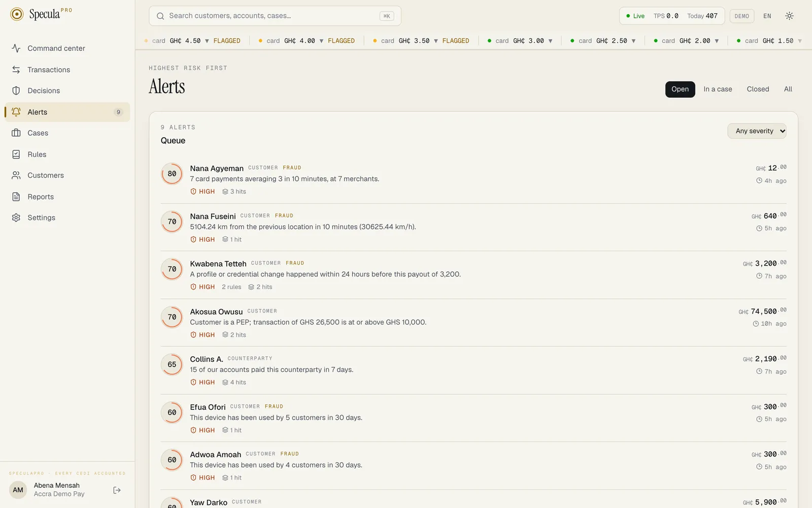Open the Kwabena Tetteh alert

point(473,275)
